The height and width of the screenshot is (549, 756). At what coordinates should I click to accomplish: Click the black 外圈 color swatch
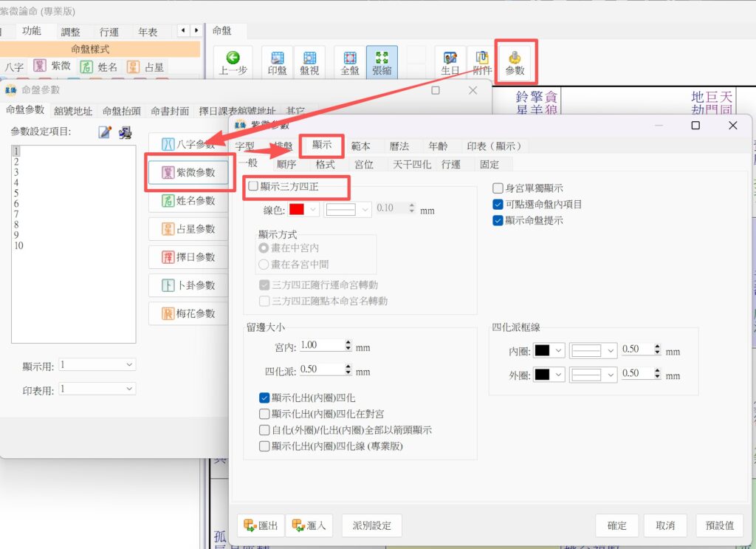(543, 375)
